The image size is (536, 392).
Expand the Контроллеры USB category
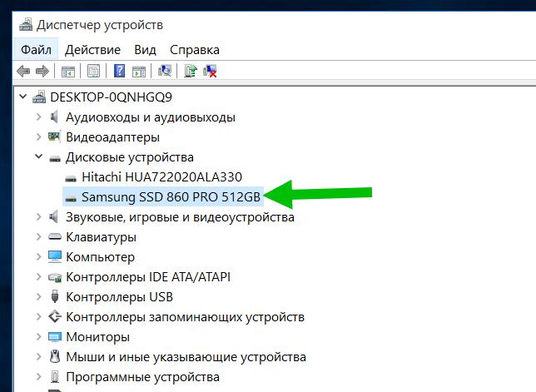pyautogui.click(x=38, y=296)
